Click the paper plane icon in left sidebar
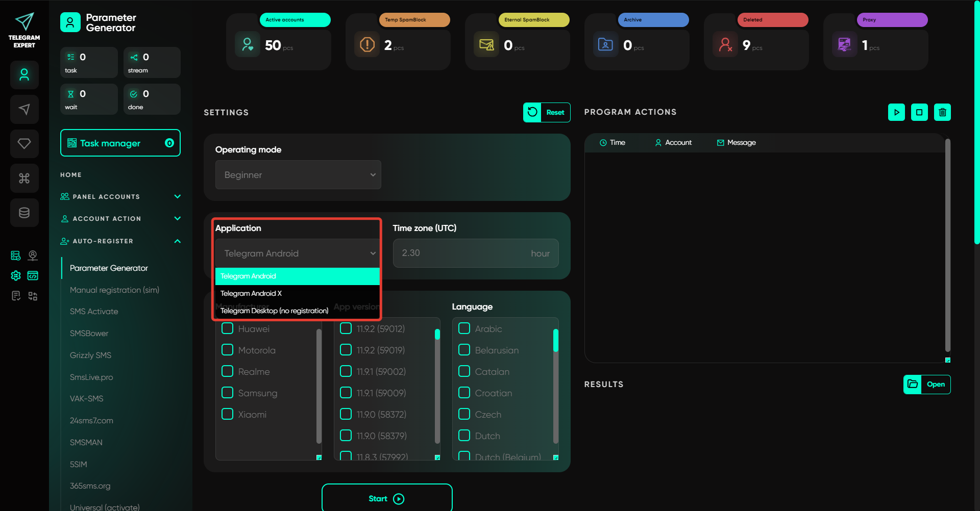Image resolution: width=980 pixels, height=511 pixels. pos(24,109)
